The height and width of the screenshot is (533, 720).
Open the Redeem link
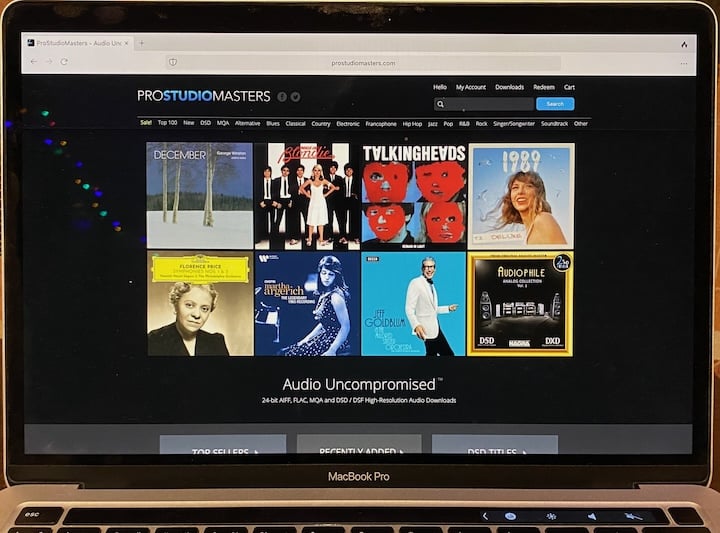click(x=544, y=87)
